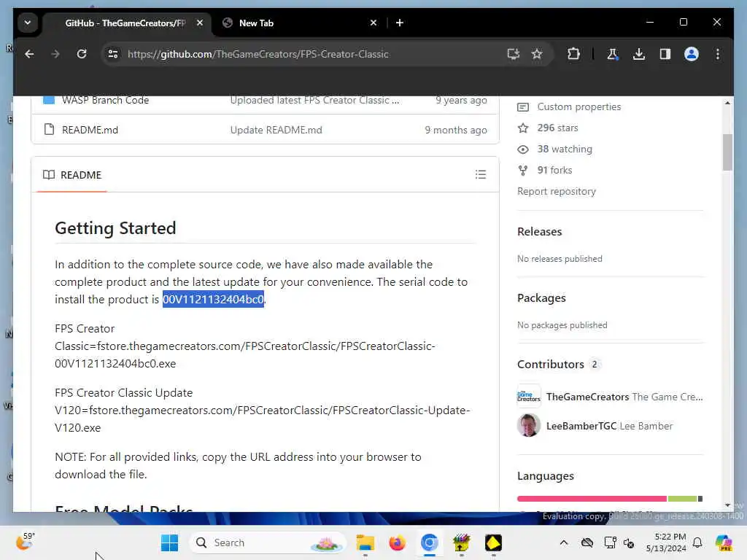Close the GitHub tab
Viewport: 747px width, 560px height.
click(200, 23)
